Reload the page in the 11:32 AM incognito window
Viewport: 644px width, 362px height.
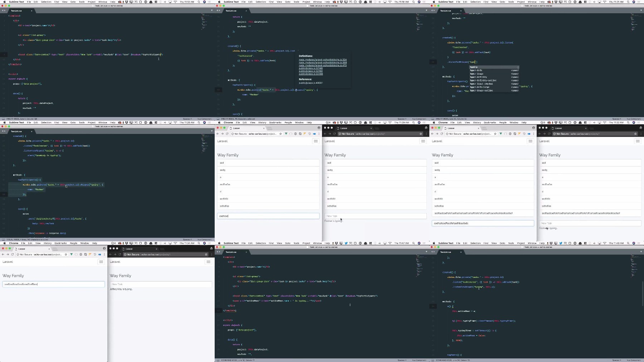click(x=549, y=134)
